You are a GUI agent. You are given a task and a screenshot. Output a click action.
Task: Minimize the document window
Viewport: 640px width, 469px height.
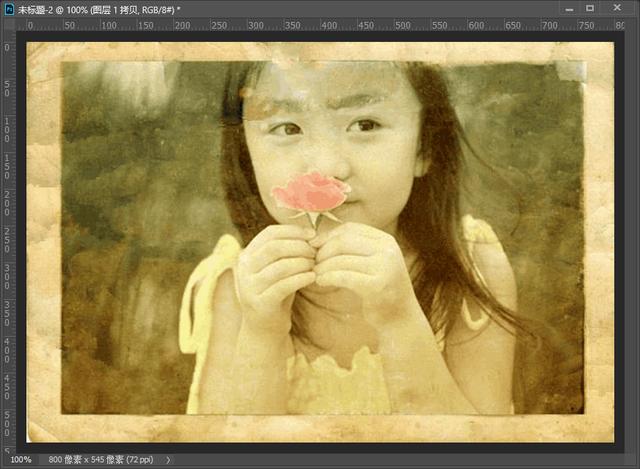[569, 9]
